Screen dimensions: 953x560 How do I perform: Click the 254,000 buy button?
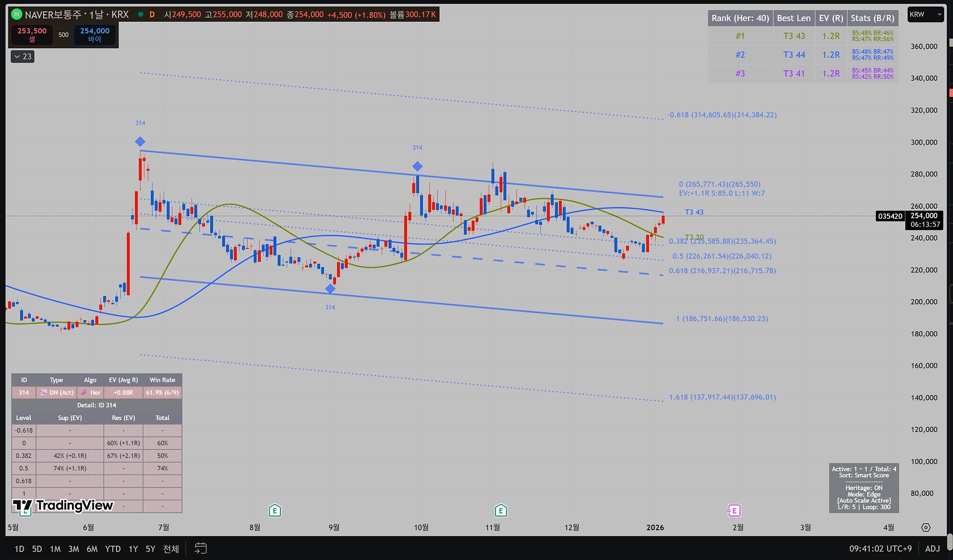tap(95, 35)
